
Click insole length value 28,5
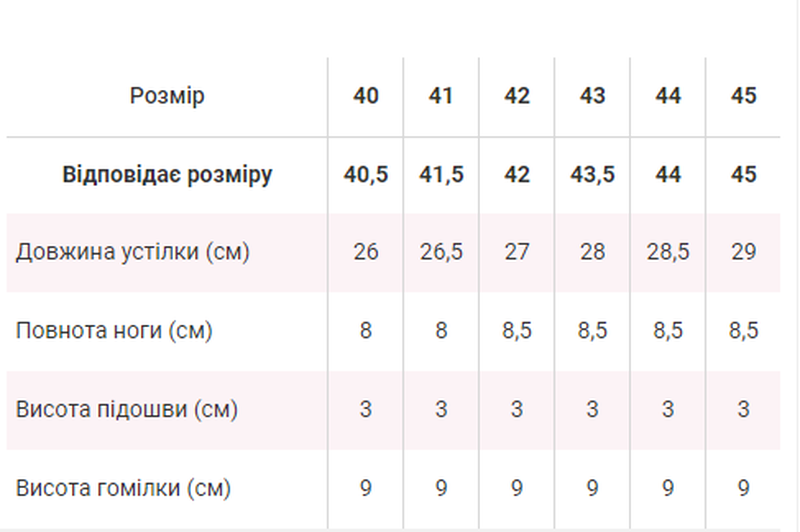point(668,252)
